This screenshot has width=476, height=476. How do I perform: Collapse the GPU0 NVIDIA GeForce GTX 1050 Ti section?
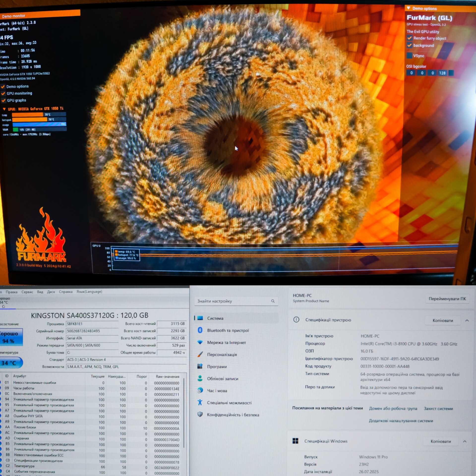[4, 109]
